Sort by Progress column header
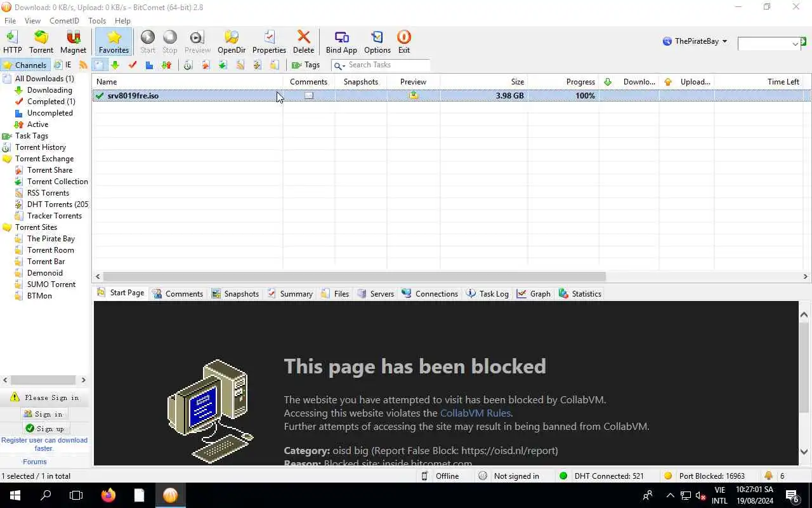This screenshot has height=508, width=812. coord(563,82)
